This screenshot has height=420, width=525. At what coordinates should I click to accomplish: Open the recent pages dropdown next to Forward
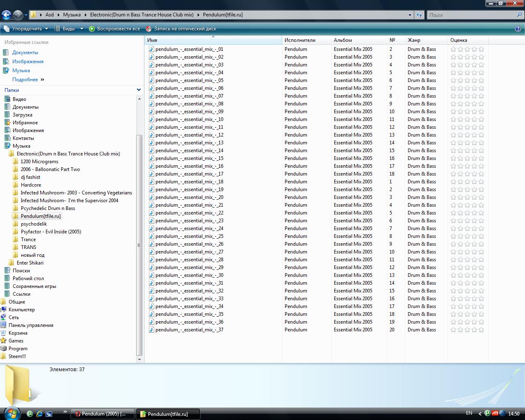coord(26,15)
